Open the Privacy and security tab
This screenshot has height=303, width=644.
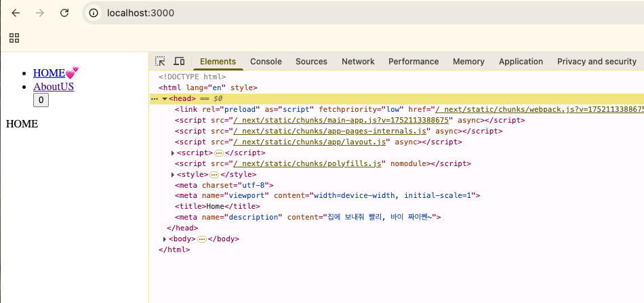point(597,62)
